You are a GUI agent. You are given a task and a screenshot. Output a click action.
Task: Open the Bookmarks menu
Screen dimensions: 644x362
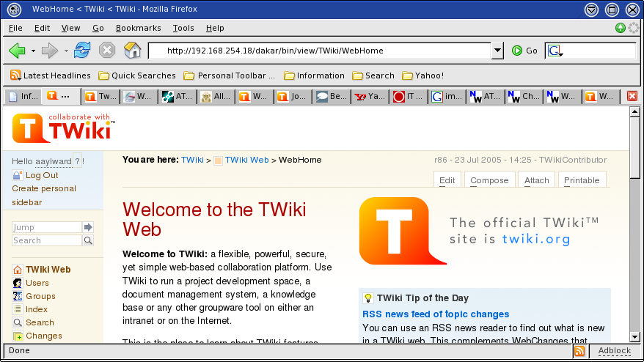pos(138,28)
